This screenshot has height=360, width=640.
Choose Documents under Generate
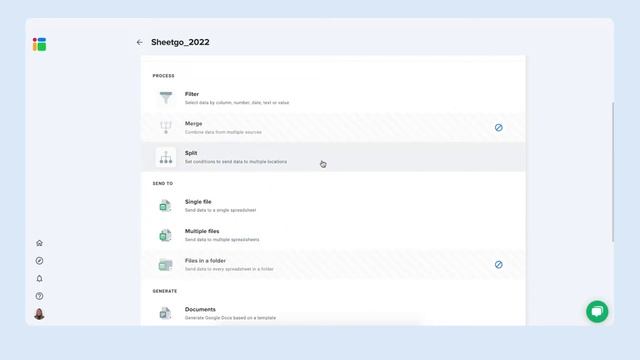coord(333,313)
